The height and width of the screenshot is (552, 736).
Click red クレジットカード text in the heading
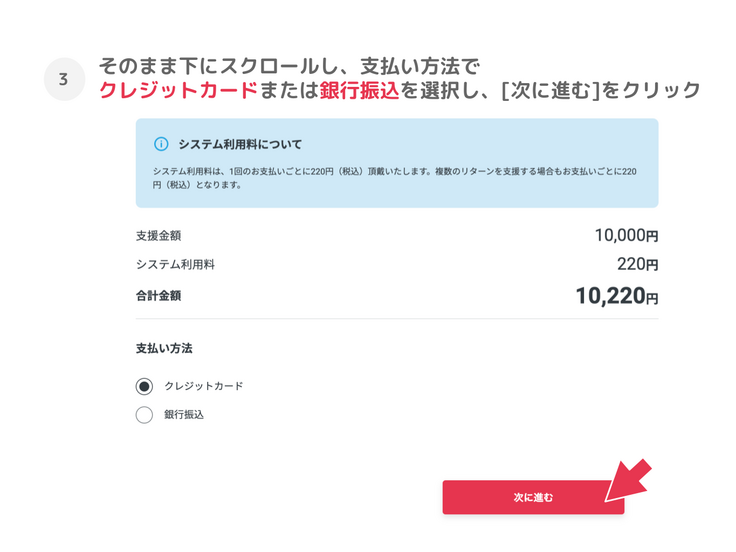point(178,91)
